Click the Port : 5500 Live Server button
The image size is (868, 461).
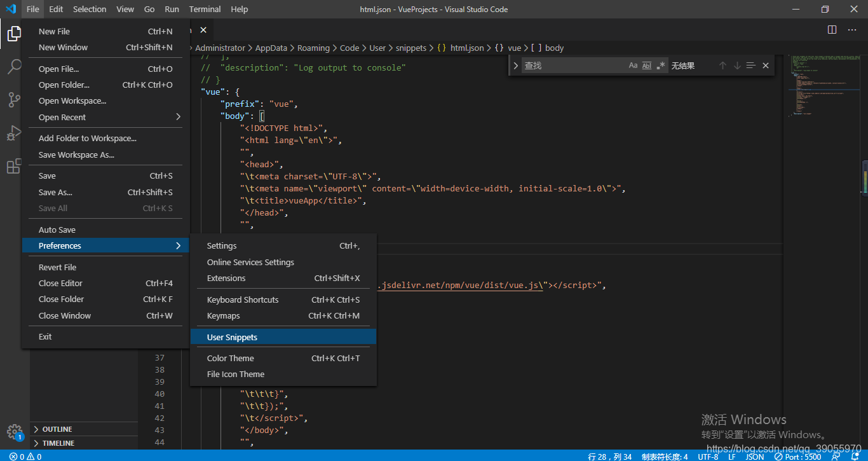coord(798,457)
